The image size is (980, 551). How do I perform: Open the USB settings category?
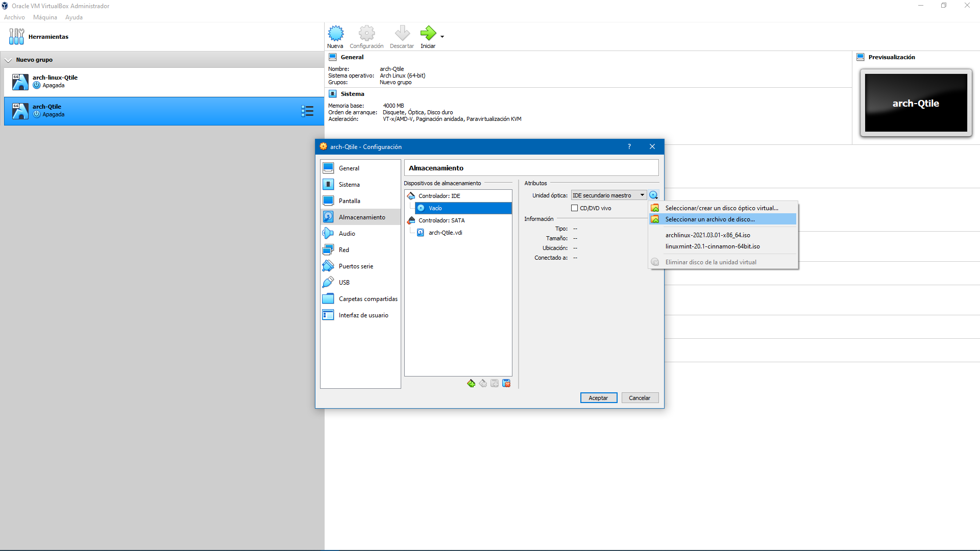(x=344, y=283)
